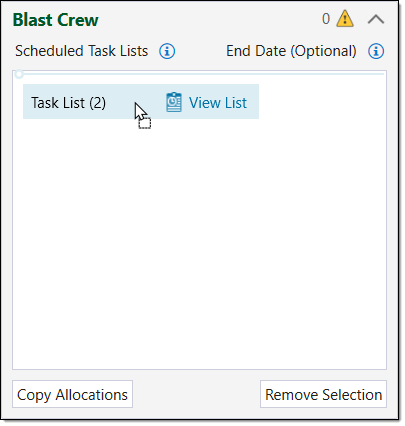Click the Remove Selection button

[x=323, y=394]
